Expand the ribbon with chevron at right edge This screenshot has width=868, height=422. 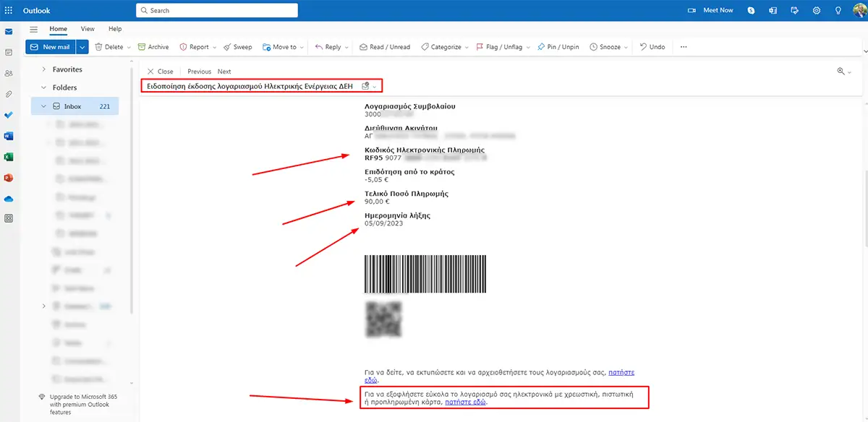click(x=864, y=53)
